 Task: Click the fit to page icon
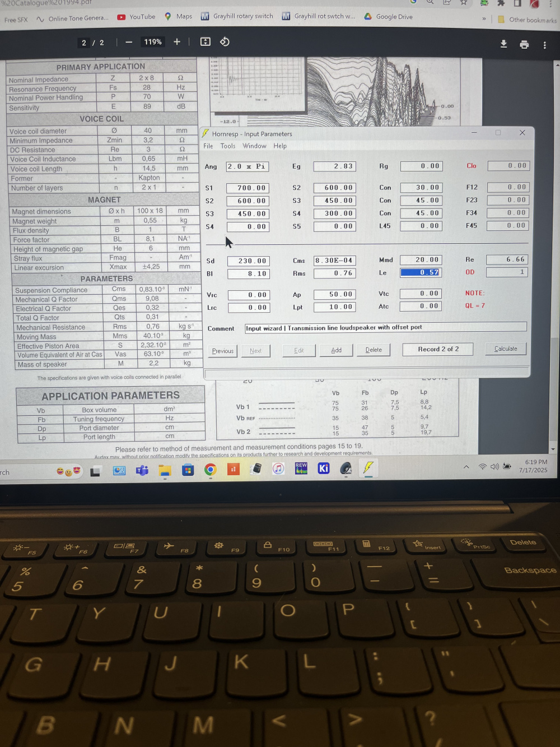(206, 42)
